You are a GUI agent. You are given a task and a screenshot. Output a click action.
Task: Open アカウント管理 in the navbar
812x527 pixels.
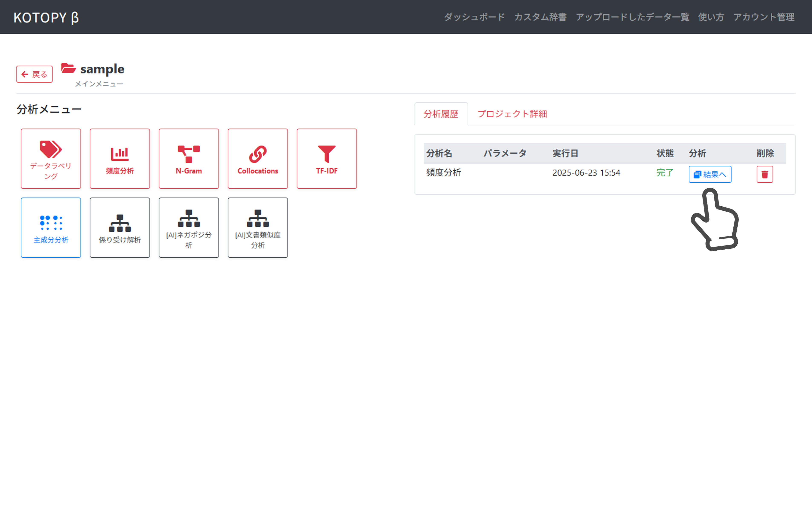click(764, 17)
